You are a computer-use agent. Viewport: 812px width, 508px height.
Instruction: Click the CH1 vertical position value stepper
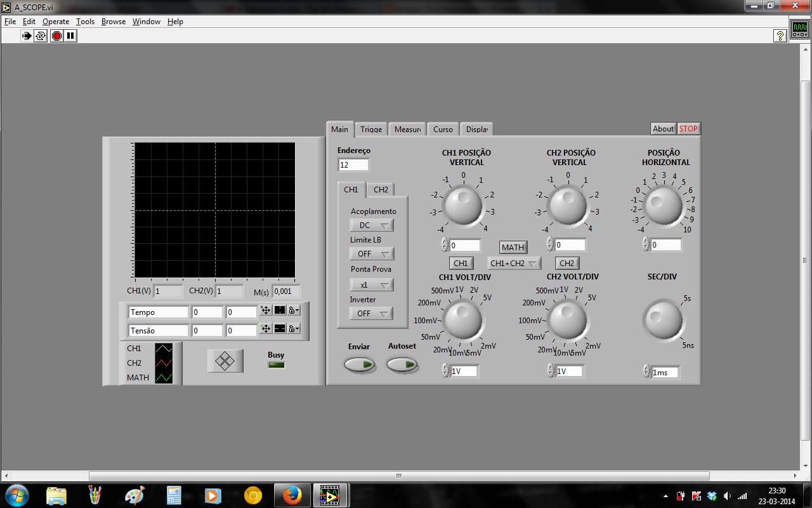point(445,244)
